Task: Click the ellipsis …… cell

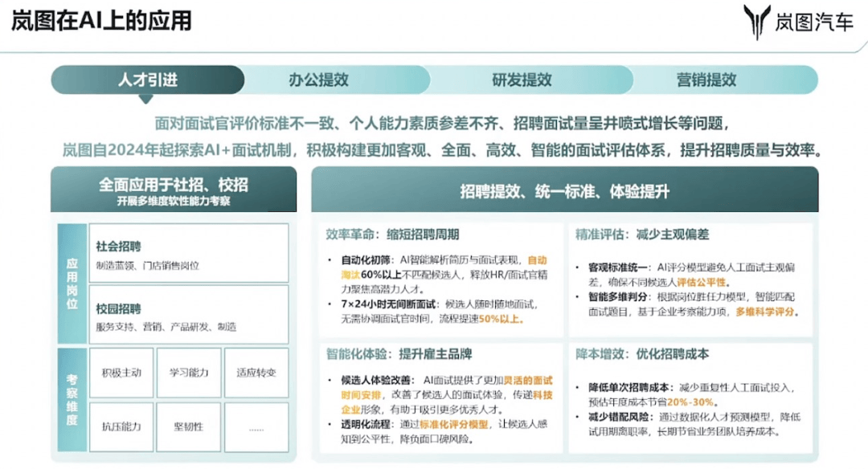Action: point(256,427)
